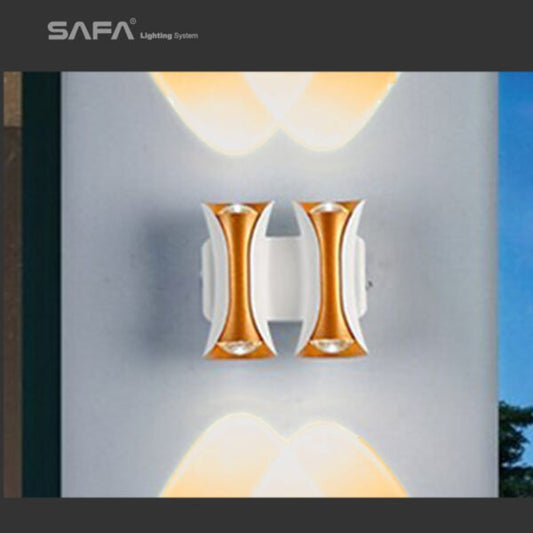The width and height of the screenshot is (533, 533).
Task: Select the top lens of the right lamp
Action: 329,209
